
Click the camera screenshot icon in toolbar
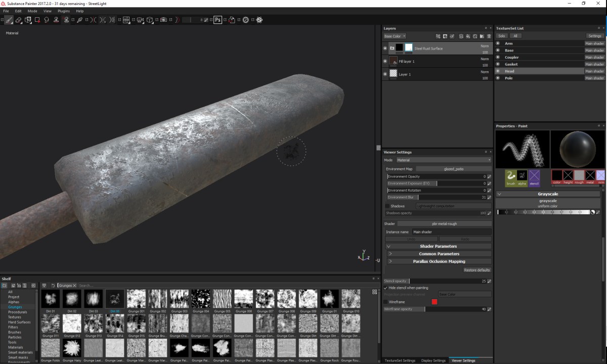pos(163,20)
